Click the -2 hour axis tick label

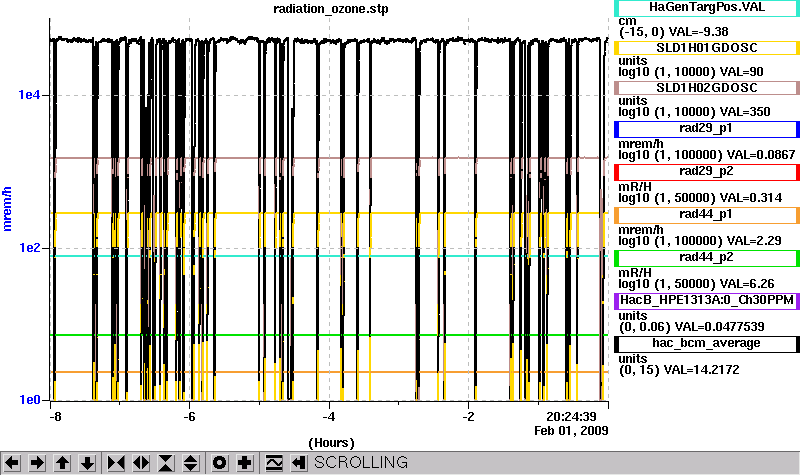(x=468, y=416)
